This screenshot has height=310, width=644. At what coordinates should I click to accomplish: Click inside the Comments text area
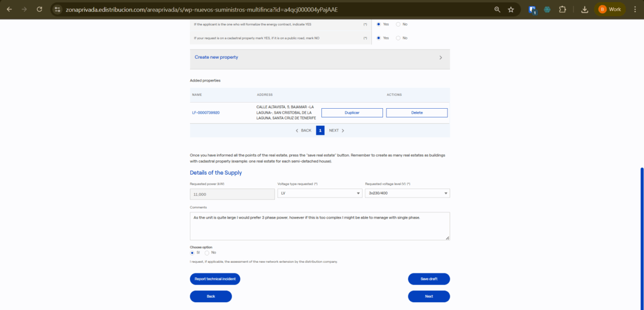pyautogui.click(x=319, y=226)
